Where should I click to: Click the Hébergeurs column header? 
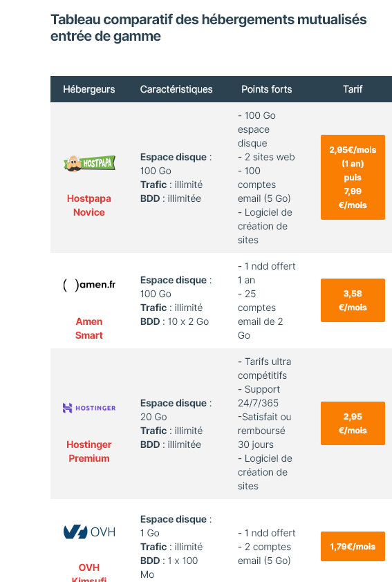(x=89, y=89)
